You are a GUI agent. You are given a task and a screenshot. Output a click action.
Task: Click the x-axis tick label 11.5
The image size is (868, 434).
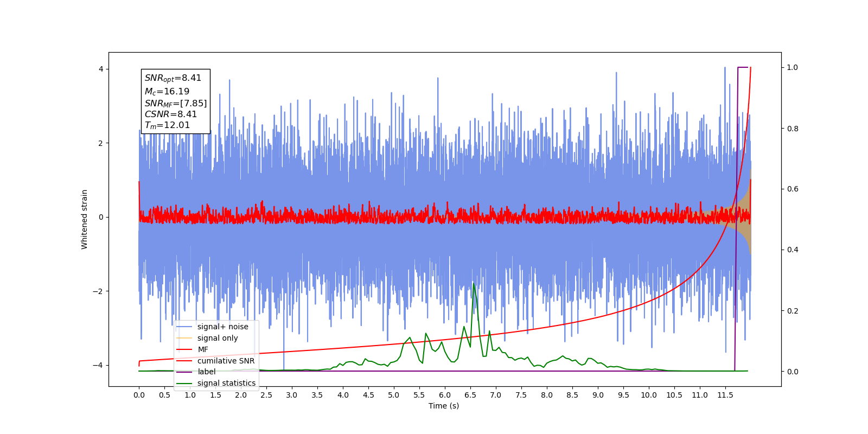click(x=725, y=395)
